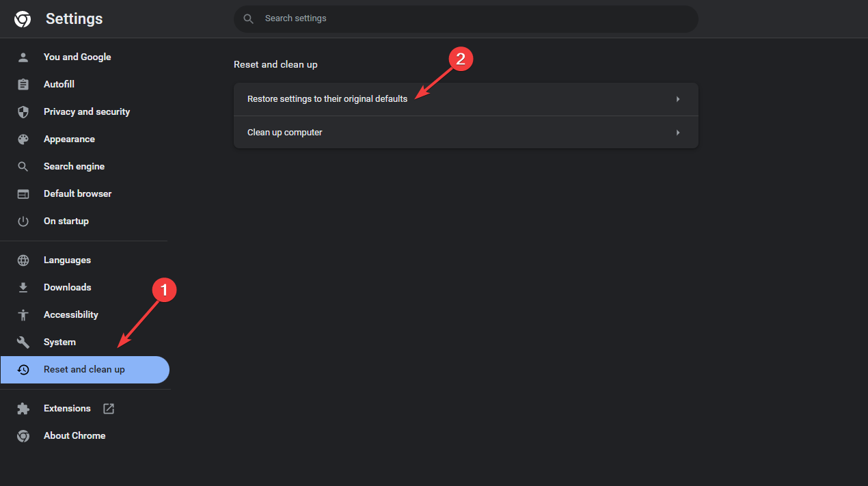
Task: Click the Privacy and security shield icon
Action: coord(23,111)
